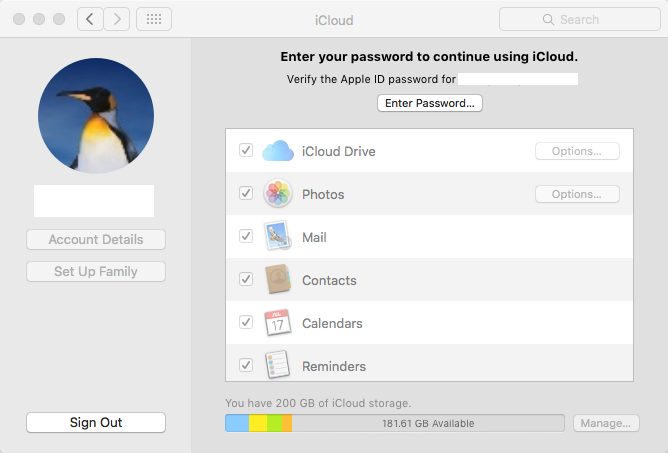Go back with the left arrow

[x=90, y=19]
